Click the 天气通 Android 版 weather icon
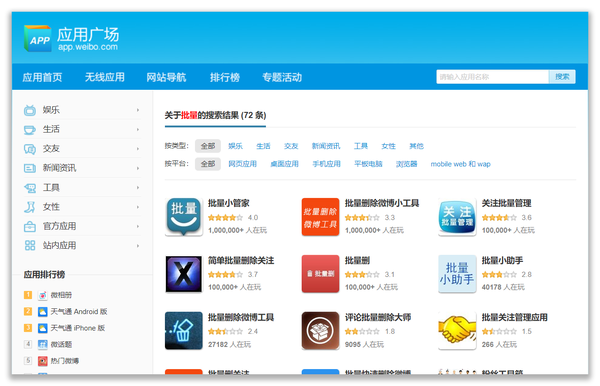This screenshot has height=386, width=600. coord(42,312)
